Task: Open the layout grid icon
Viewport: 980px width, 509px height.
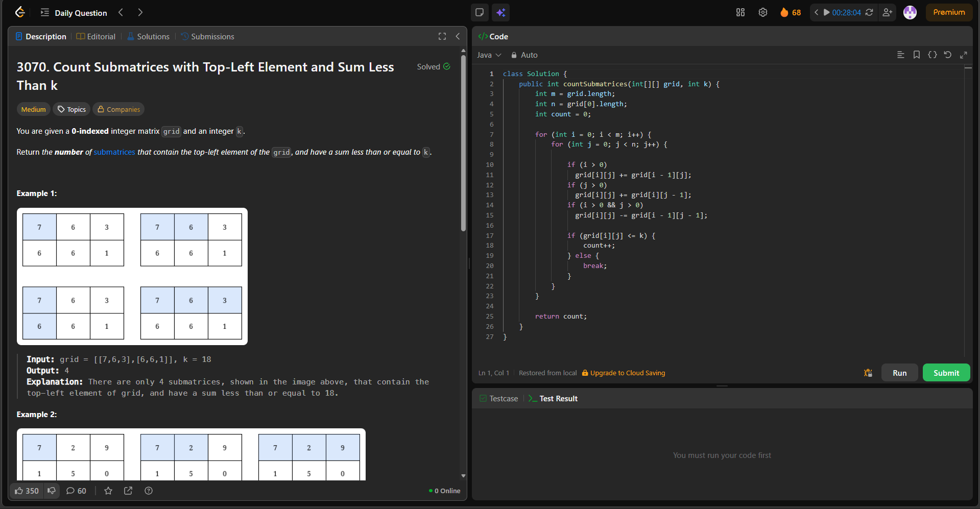Action: [x=740, y=13]
